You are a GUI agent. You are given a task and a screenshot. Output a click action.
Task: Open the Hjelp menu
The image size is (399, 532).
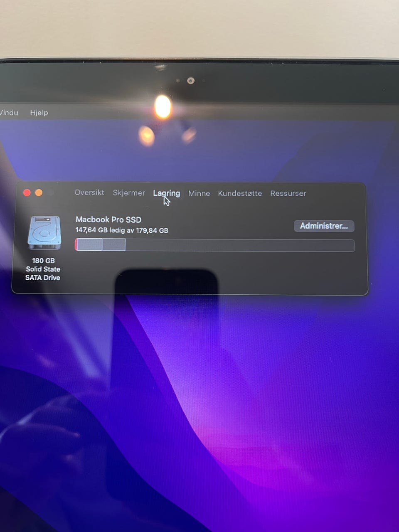coord(39,113)
